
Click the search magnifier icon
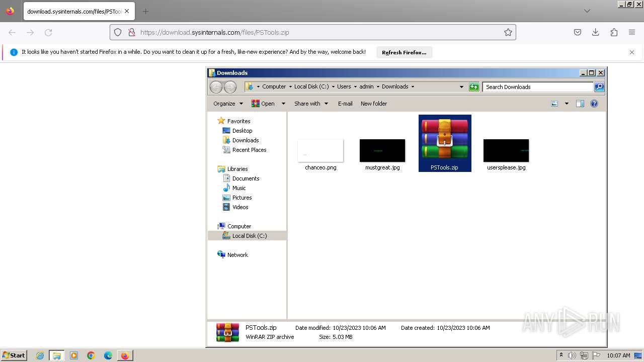[x=599, y=87]
